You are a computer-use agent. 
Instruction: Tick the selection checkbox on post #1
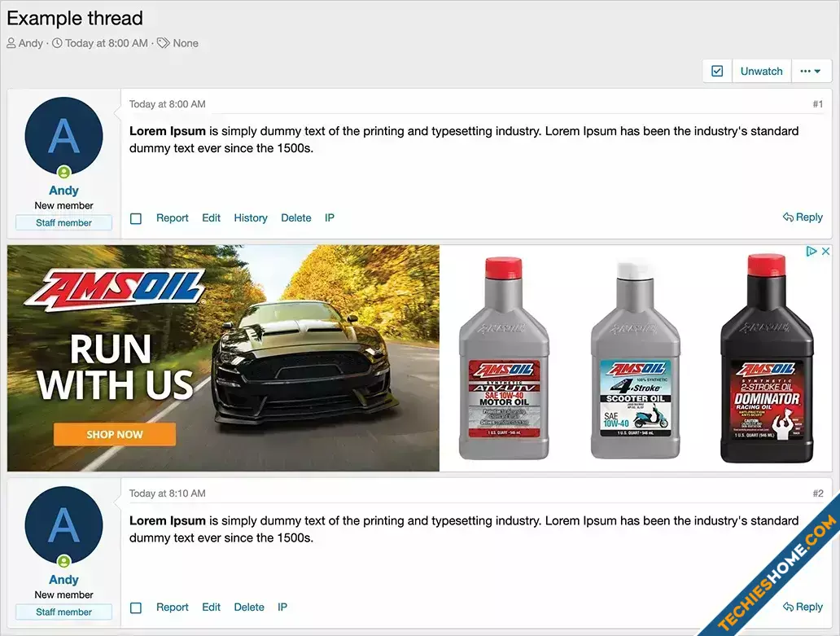pos(136,218)
